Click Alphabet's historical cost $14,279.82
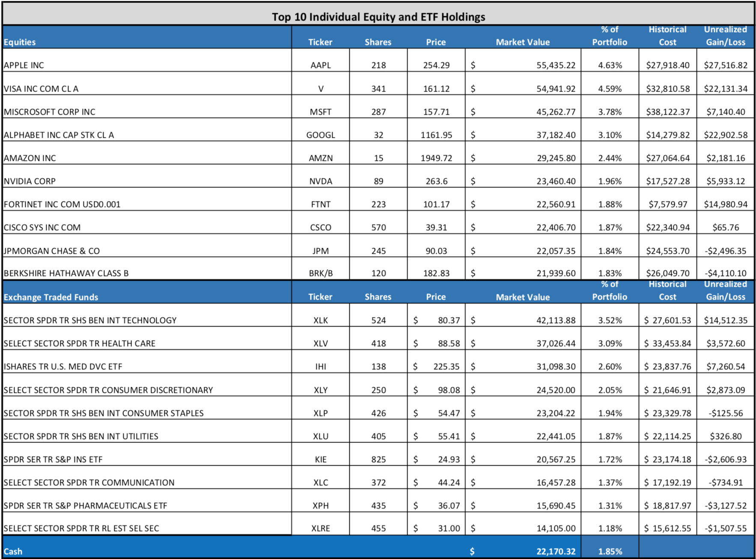 point(668,135)
